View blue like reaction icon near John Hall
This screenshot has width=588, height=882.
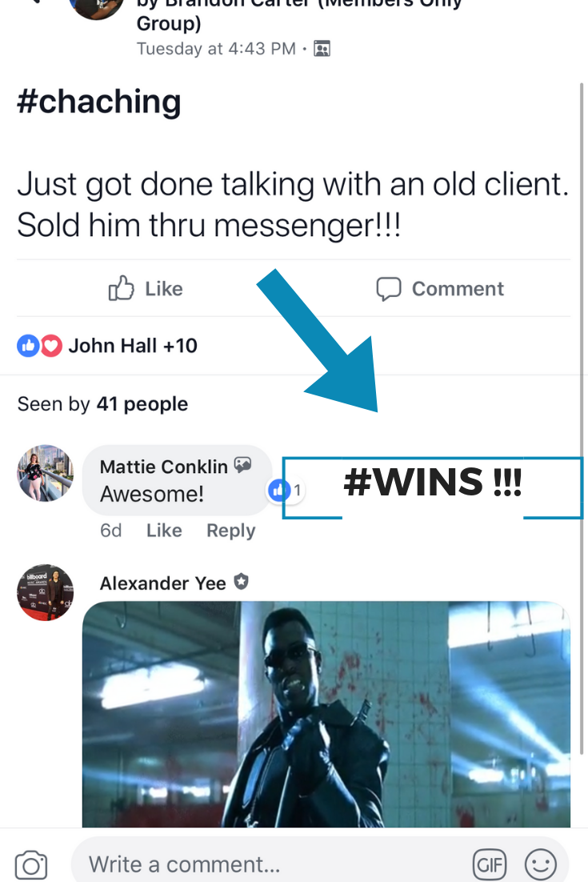click(28, 346)
